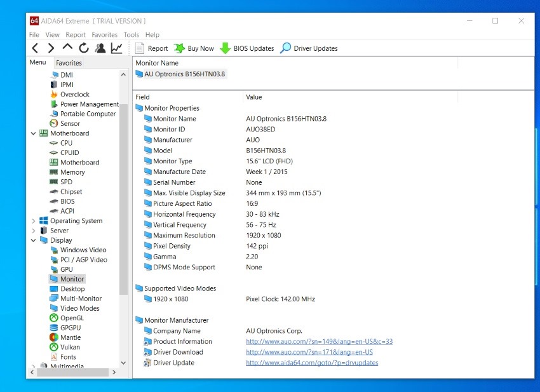Refresh the page with the circular arrow icon
The width and height of the screenshot is (540, 392).
tap(84, 48)
